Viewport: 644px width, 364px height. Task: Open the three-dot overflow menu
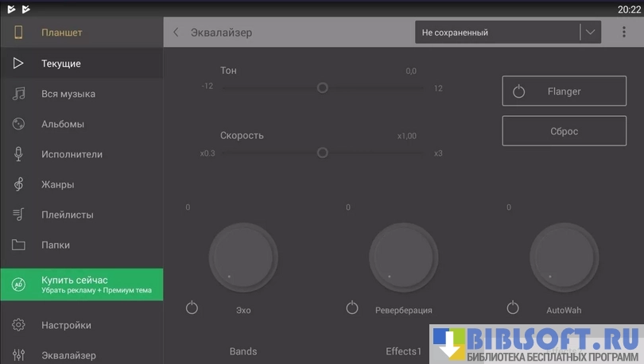click(x=622, y=33)
